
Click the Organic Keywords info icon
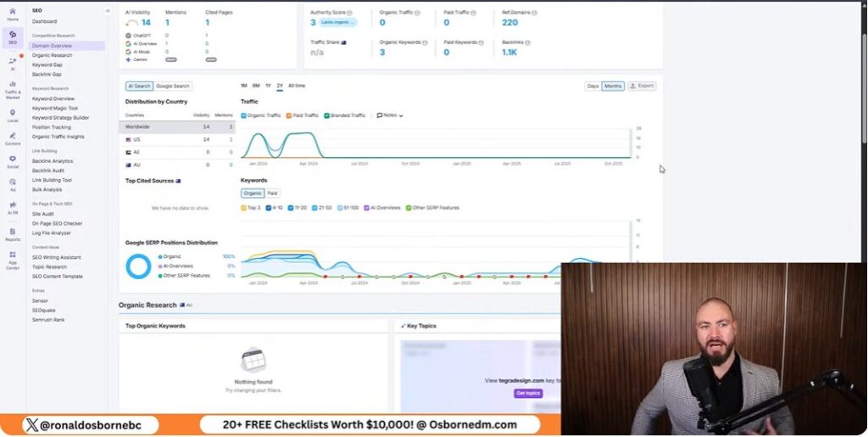point(426,42)
